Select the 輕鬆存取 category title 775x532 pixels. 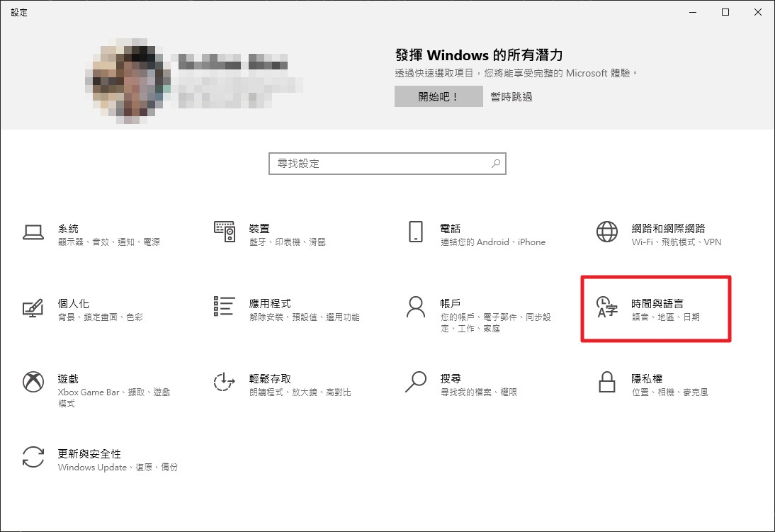tap(270, 379)
